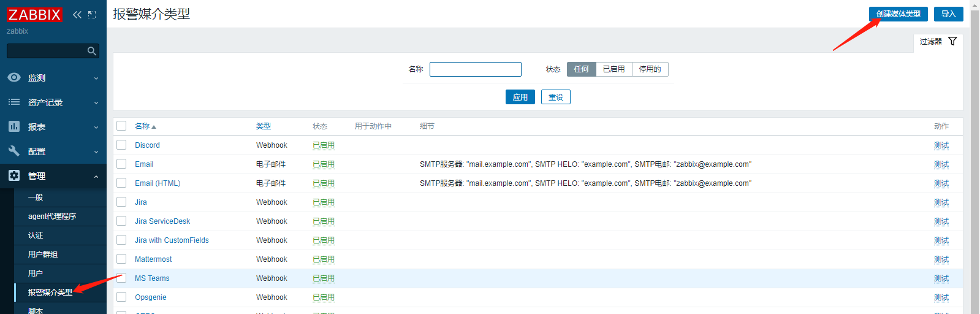Click the 配置 wrench icon
This screenshot has height=314, width=980.
click(x=14, y=151)
